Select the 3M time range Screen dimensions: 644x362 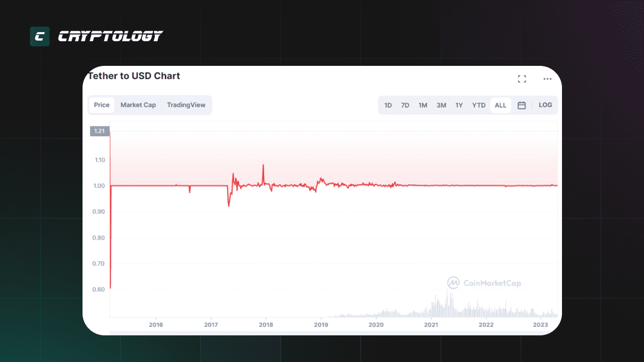click(441, 105)
